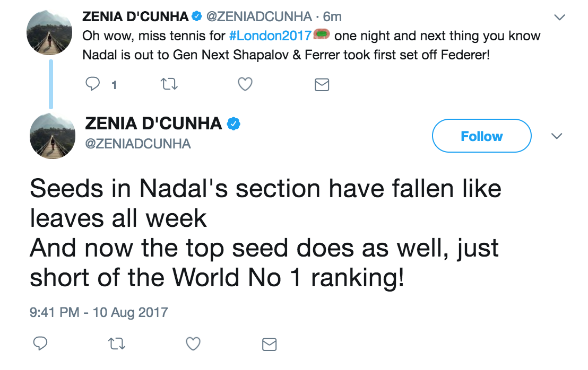Retweet the main tweet about seeds
The height and width of the screenshot is (370, 588).
click(116, 344)
